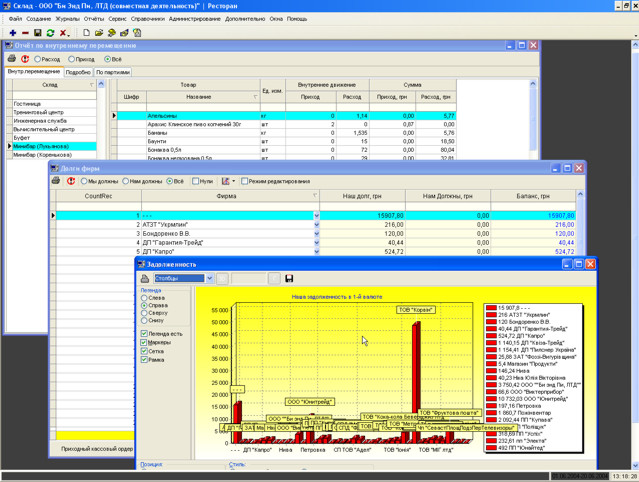Click the red minus delete record icon
Viewport: 639px width, 482px height.
(24, 33)
